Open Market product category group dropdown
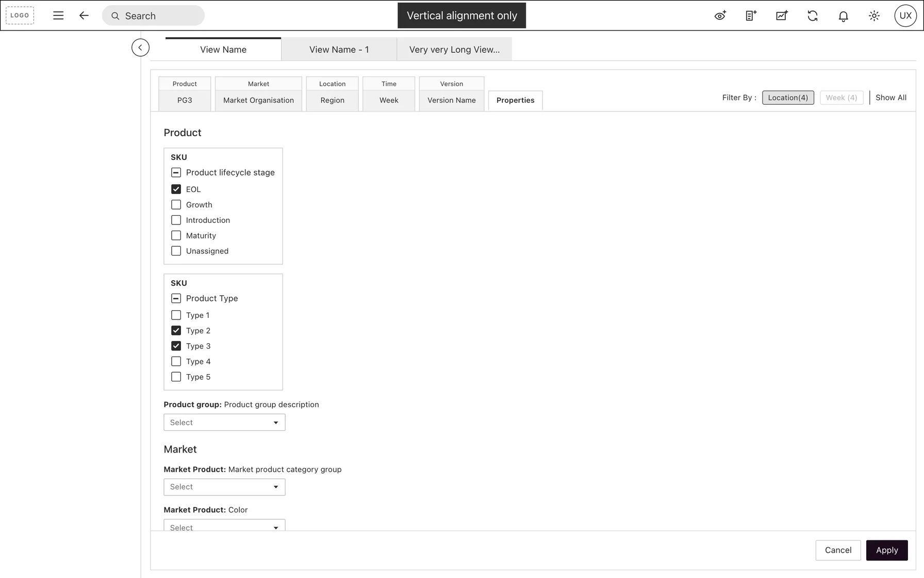 224,487
